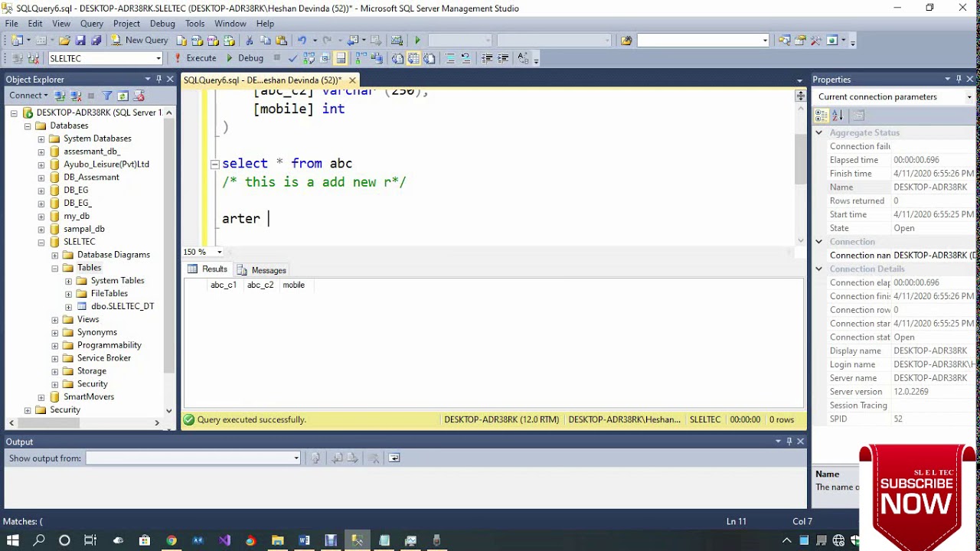The image size is (980, 551).
Task: Connect Object Explorer to a server
Action: coord(60,96)
